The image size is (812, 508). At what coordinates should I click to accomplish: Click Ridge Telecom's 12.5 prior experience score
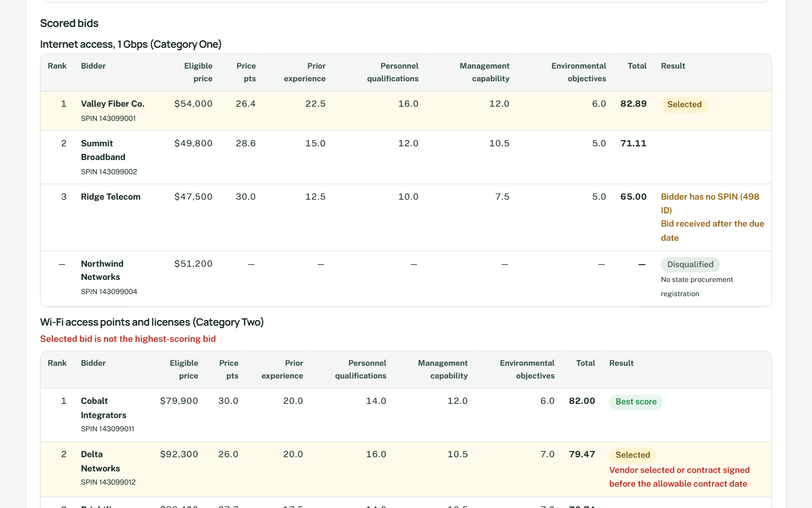click(x=315, y=197)
